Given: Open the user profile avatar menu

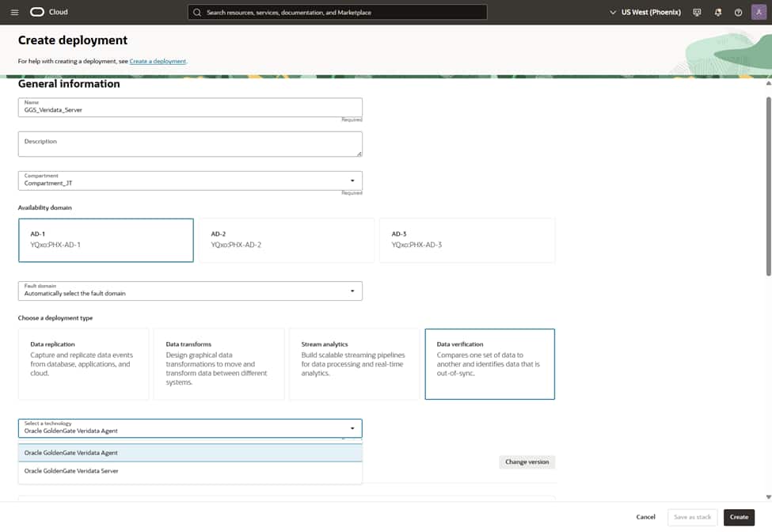Looking at the screenshot, I should (759, 13).
